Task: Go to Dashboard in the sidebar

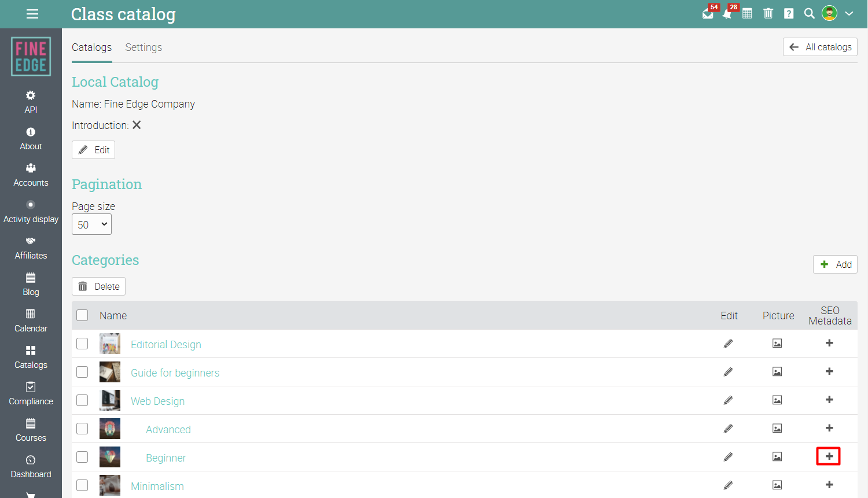Action: pyautogui.click(x=31, y=466)
